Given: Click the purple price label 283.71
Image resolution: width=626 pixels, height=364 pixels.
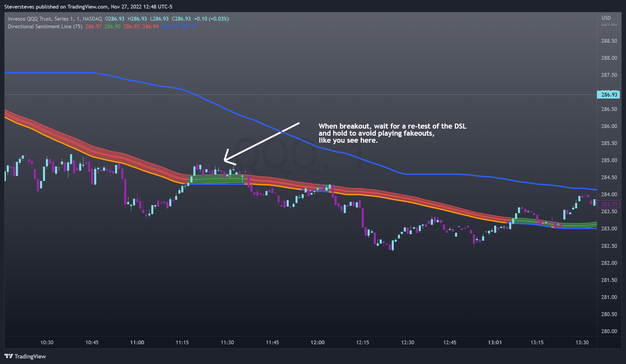Looking at the screenshot, I should 609,204.
